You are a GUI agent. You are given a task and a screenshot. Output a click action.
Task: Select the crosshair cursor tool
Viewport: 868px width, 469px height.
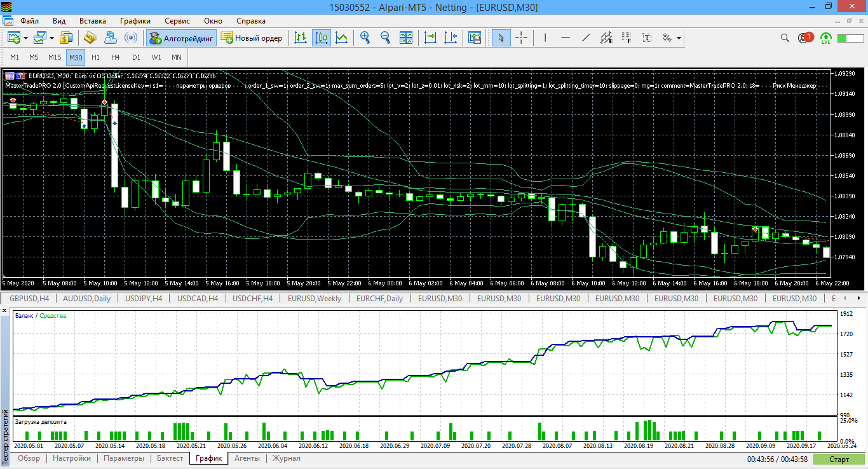point(521,38)
